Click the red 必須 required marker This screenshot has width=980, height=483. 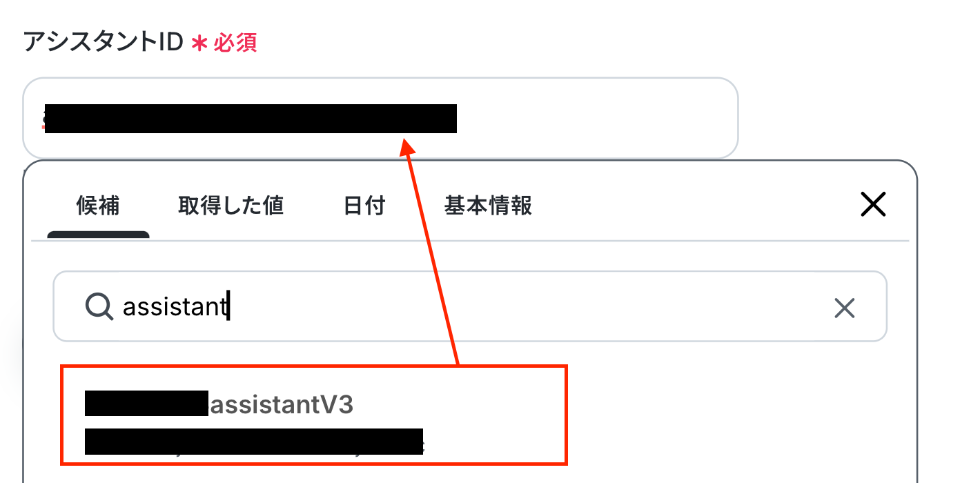(x=235, y=43)
